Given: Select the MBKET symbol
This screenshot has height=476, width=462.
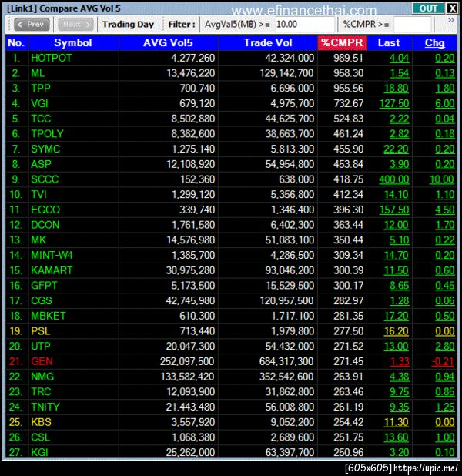Looking at the screenshot, I should [49, 316].
